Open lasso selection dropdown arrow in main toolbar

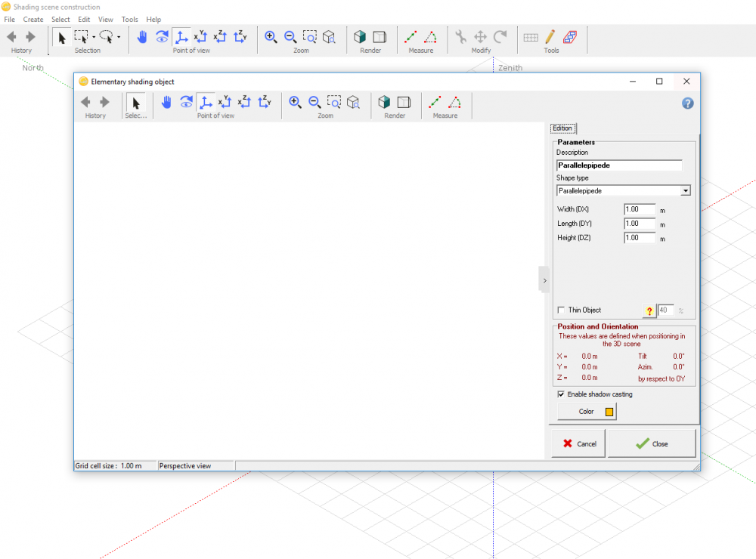119,37
